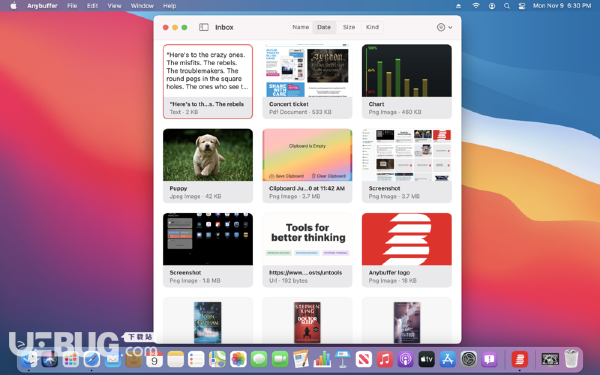600x375 pixels.
Task: Select the dark 1.8 MB Screenshot thumbnail
Action: (208, 239)
